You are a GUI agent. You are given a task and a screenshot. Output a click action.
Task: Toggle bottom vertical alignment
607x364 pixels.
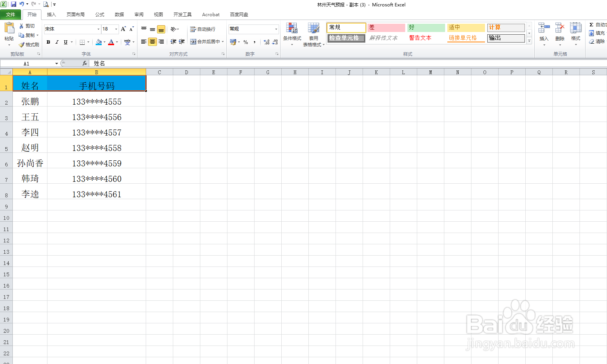[x=161, y=29]
